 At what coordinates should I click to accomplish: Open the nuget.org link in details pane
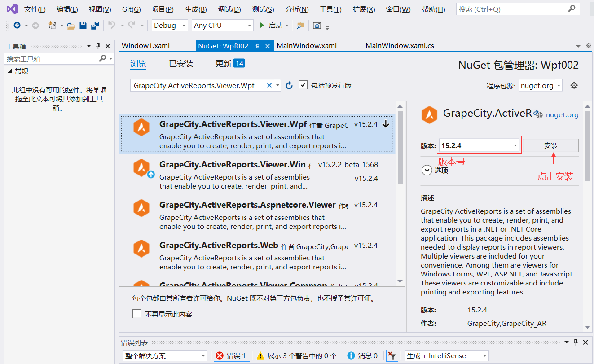click(x=562, y=115)
